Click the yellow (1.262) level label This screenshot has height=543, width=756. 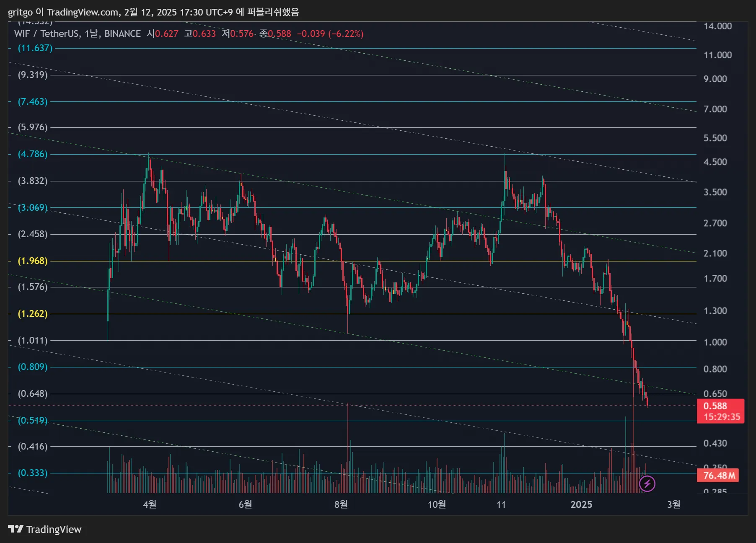(33, 314)
